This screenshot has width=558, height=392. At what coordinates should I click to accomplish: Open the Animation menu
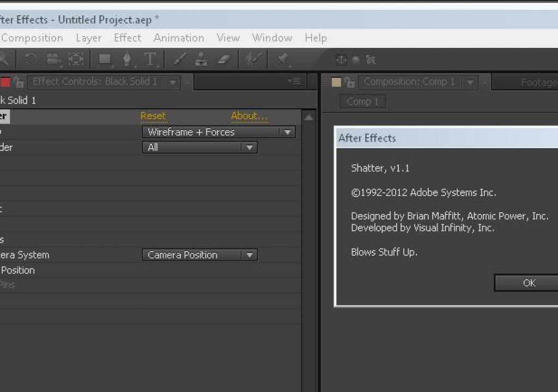click(179, 38)
